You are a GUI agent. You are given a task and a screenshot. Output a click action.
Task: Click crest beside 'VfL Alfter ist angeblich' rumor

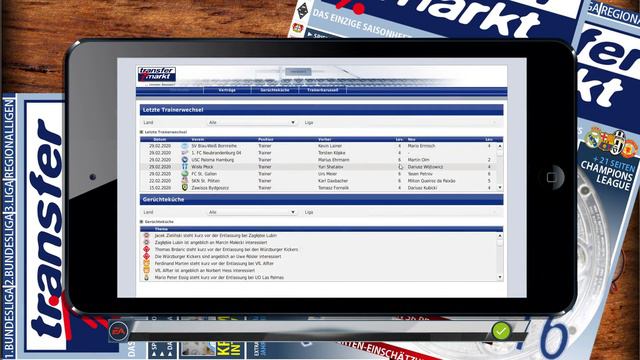click(147, 270)
